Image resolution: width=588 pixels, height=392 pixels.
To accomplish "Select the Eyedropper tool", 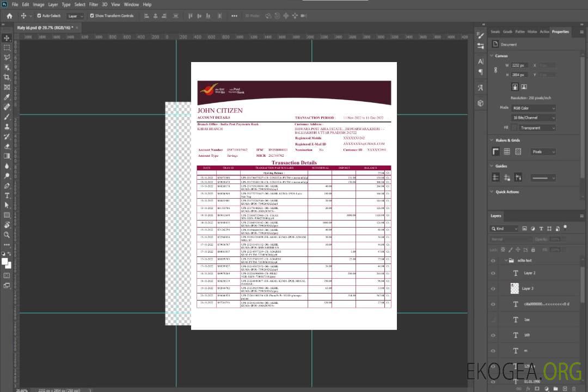I will tap(7, 97).
